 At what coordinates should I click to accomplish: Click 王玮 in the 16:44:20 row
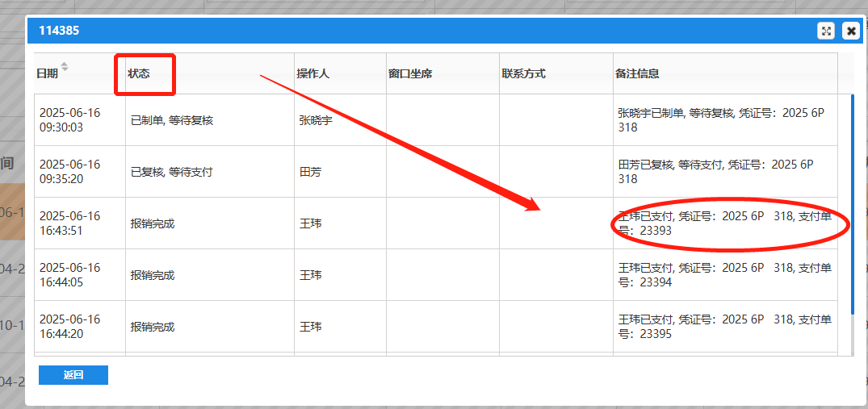[310, 328]
